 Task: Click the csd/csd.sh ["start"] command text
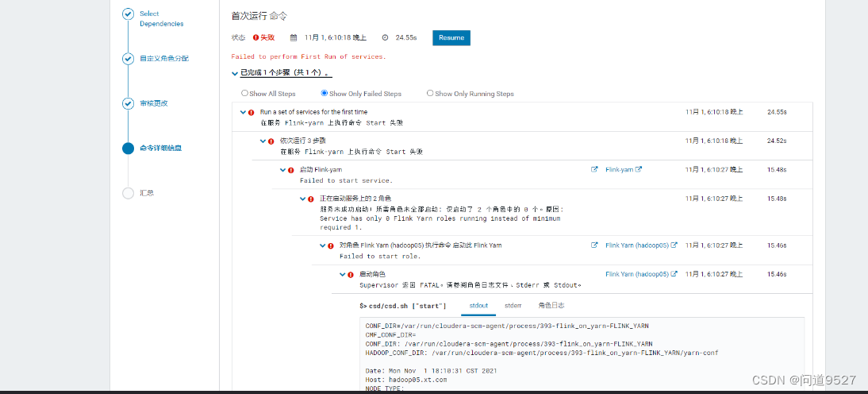click(402, 305)
